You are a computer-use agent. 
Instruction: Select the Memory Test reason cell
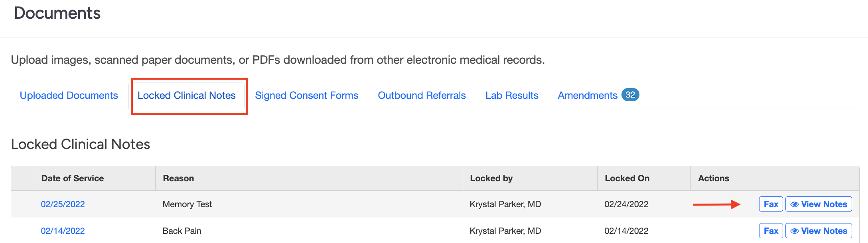pyautogui.click(x=187, y=204)
